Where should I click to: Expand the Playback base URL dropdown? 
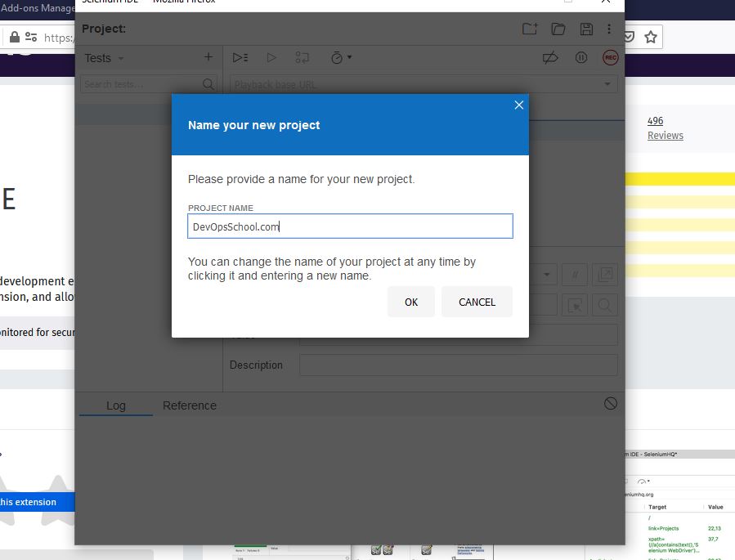click(607, 84)
